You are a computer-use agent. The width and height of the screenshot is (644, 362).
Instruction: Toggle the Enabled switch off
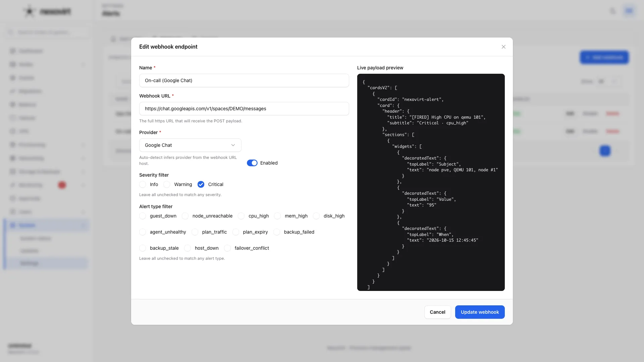coord(252,163)
